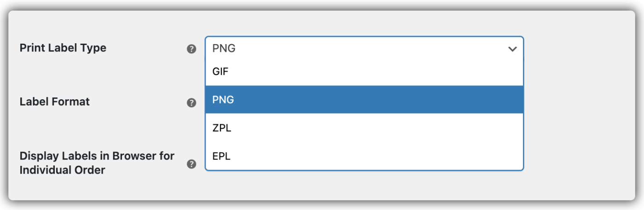
Task: Keep PNG by clicking the blue highlighted row
Action: [x=364, y=100]
